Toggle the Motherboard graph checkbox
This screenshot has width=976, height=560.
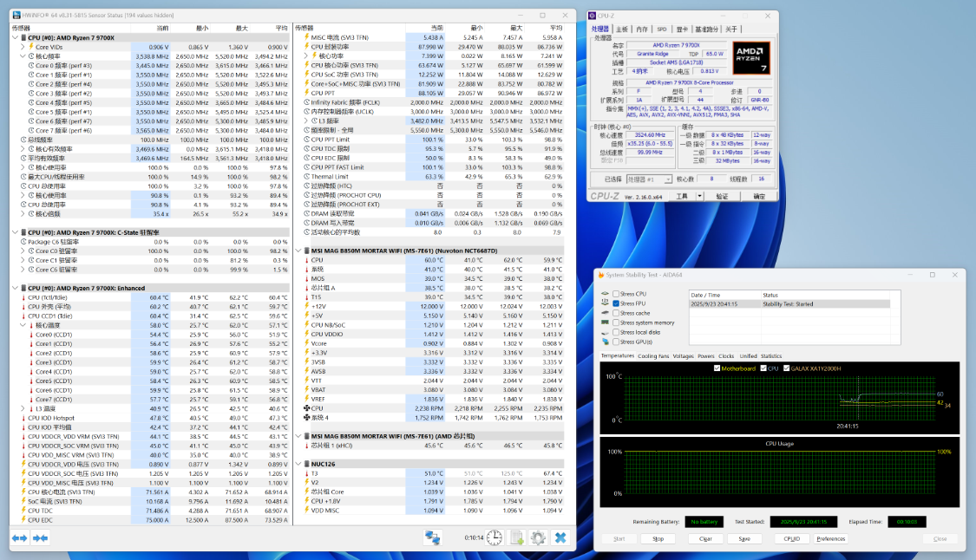point(716,368)
